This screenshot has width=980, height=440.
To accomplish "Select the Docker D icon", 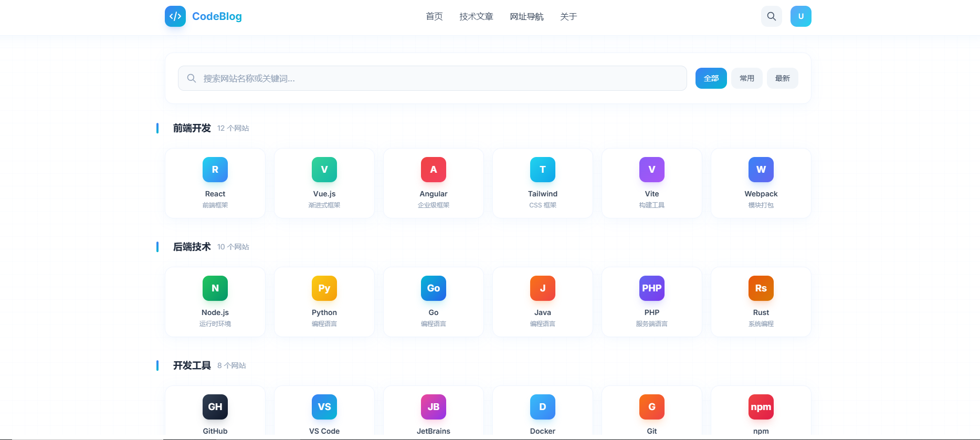I will [x=543, y=407].
